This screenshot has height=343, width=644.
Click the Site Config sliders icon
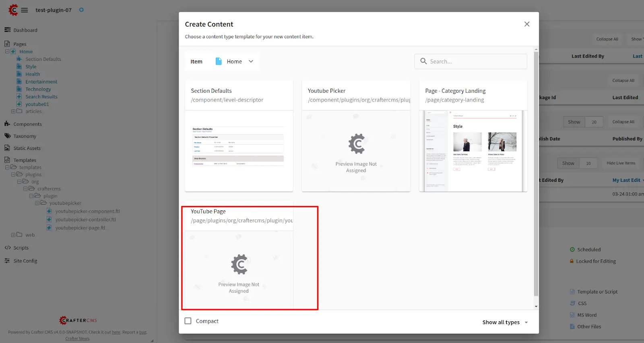(x=7, y=261)
